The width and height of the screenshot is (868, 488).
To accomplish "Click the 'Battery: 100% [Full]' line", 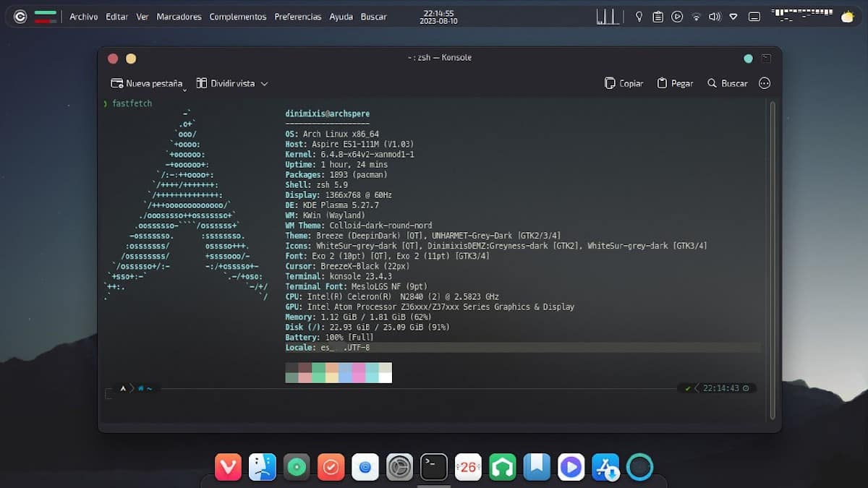I will coord(330,337).
